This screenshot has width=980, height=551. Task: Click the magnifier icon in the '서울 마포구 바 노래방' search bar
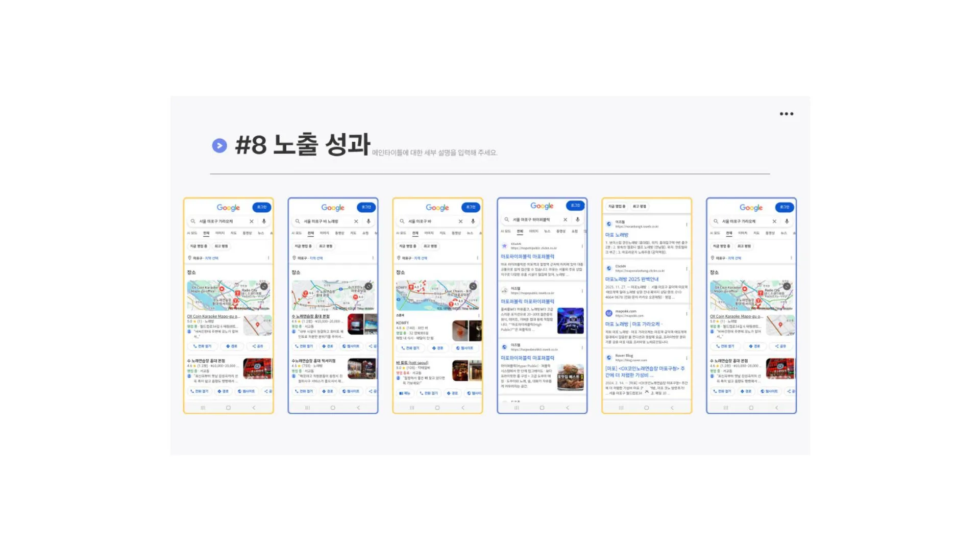pyautogui.click(x=298, y=221)
